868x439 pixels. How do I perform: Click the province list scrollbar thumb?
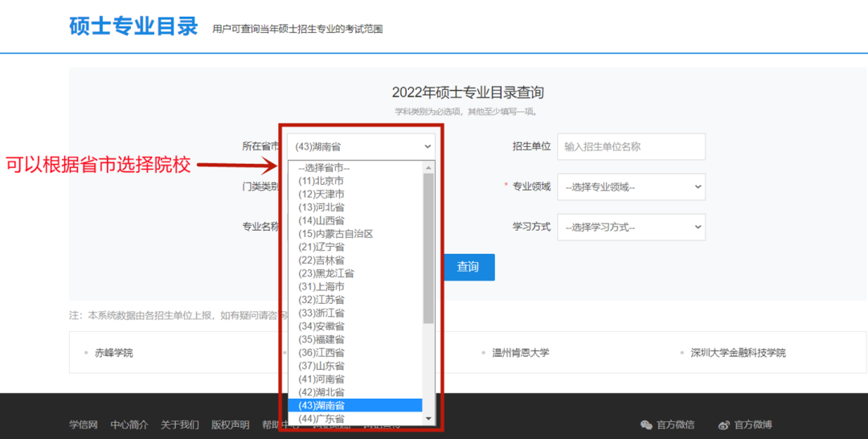[428, 248]
